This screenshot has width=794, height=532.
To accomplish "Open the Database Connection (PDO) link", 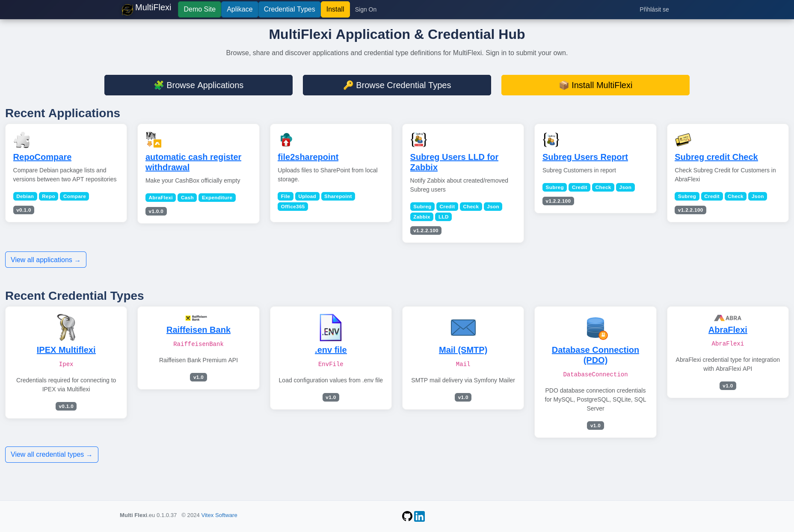I will (595, 355).
